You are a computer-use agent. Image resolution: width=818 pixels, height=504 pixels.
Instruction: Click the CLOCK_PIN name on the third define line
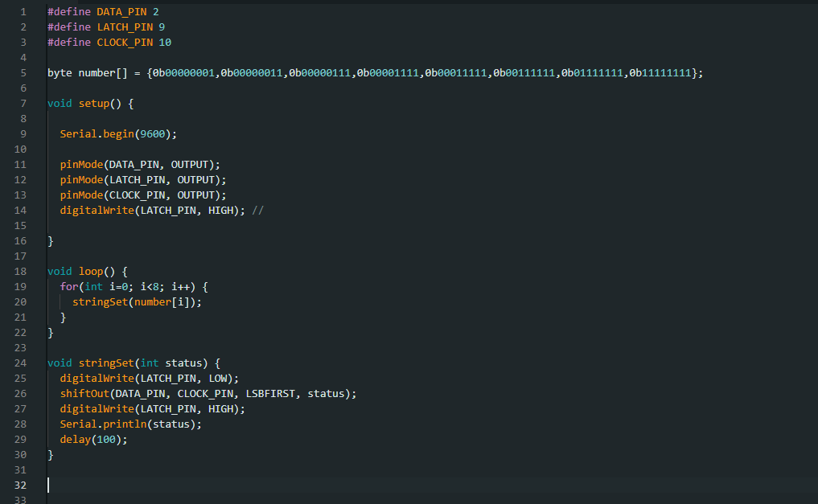(125, 43)
